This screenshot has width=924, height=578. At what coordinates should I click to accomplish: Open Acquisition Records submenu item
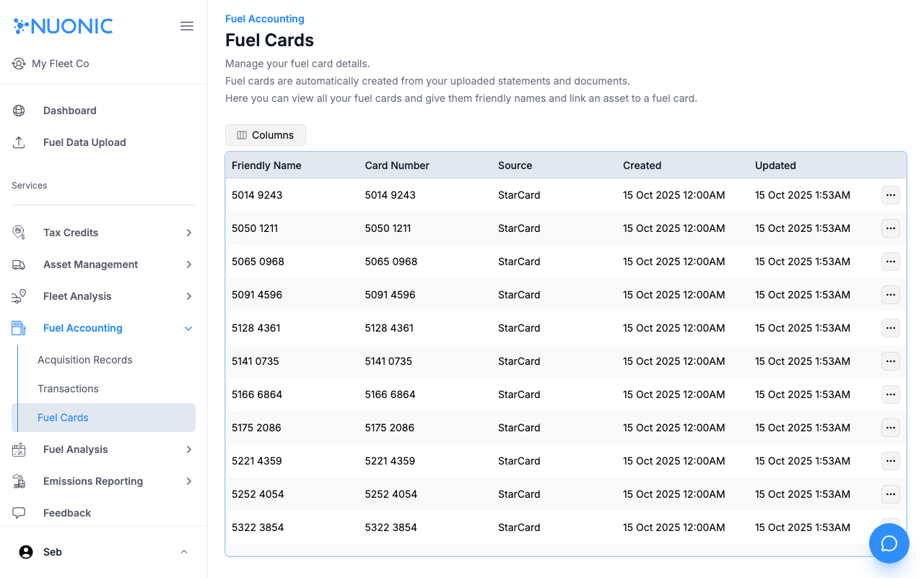point(85,360)
